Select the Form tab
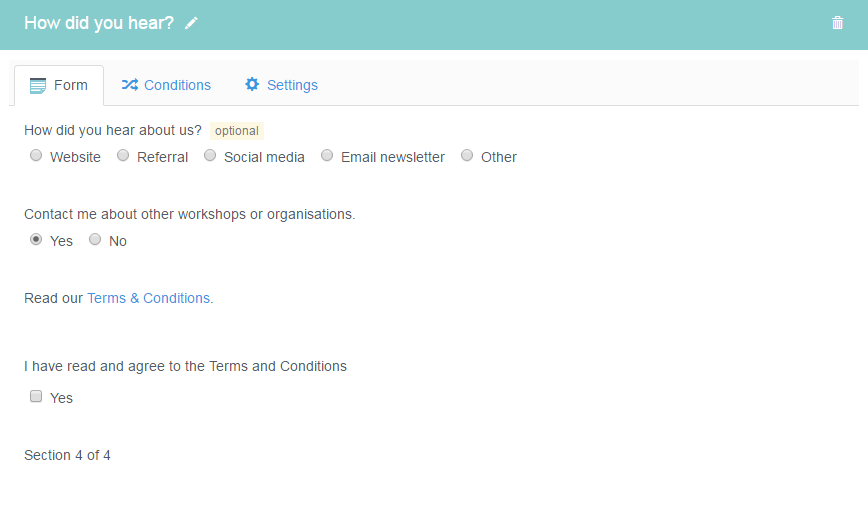This screenshot has width=868, height=505. click(x=59, y=85)
